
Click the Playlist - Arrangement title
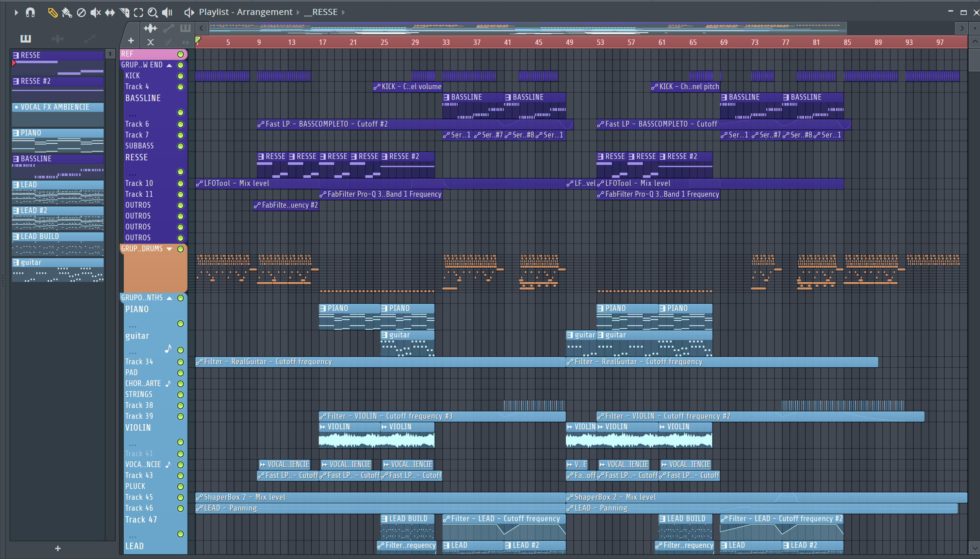(246, 12)
